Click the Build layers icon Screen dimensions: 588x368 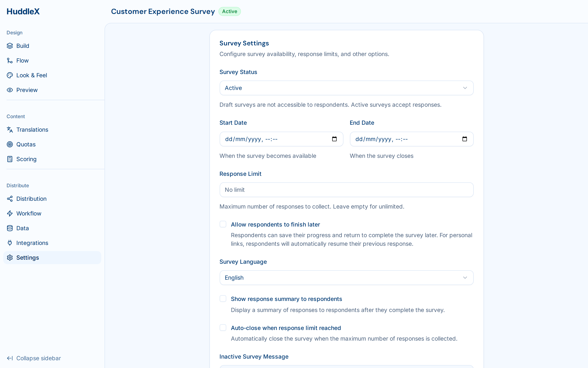pos(10,46)
